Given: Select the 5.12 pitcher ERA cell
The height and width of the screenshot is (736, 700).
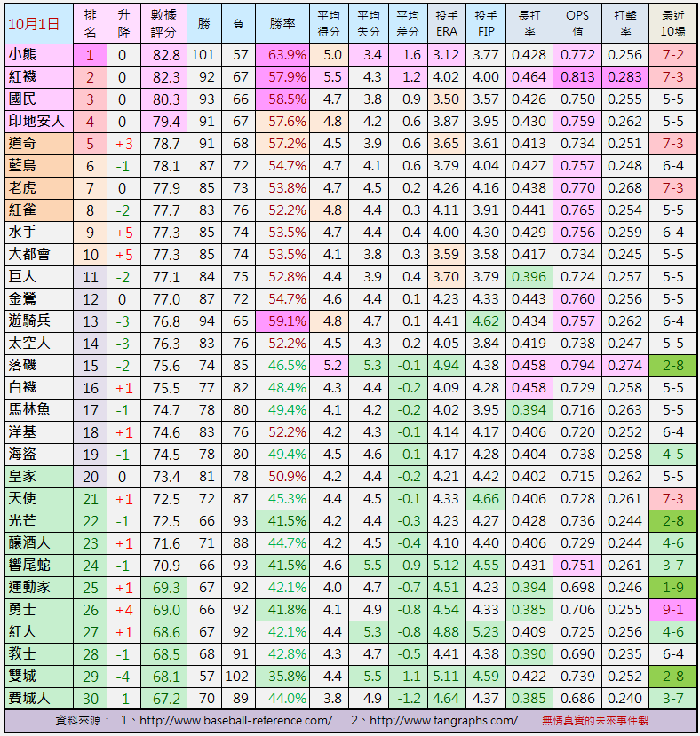Looking at the screenshot, I should (x=447, y=566).
